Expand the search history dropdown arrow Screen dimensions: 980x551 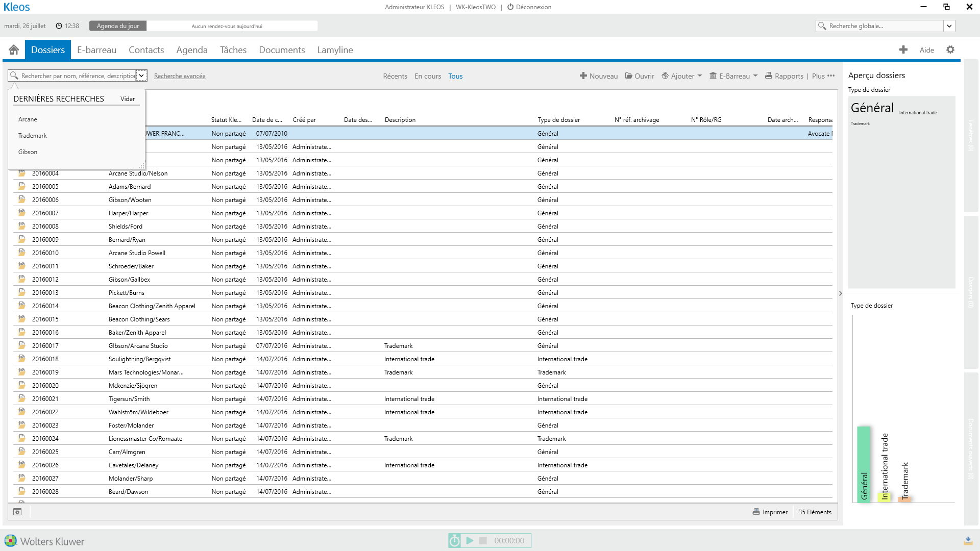[x=141, y=76]
